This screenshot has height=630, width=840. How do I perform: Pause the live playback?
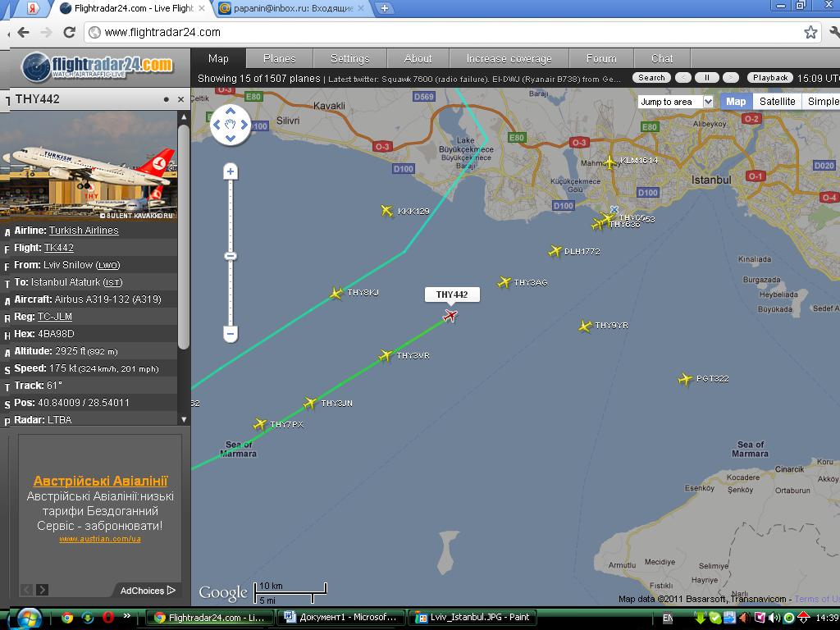pos(706,78)
